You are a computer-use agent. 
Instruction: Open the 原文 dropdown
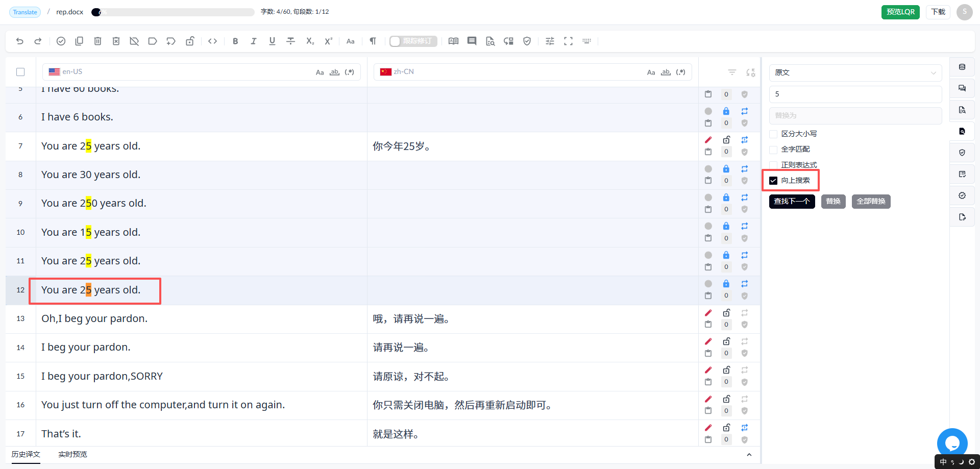click(x=855, y=72)
